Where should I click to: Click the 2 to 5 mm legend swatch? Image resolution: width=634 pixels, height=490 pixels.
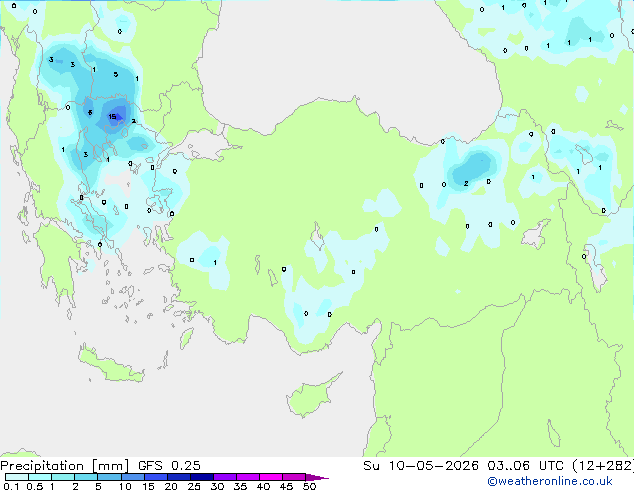click(86, 477)
